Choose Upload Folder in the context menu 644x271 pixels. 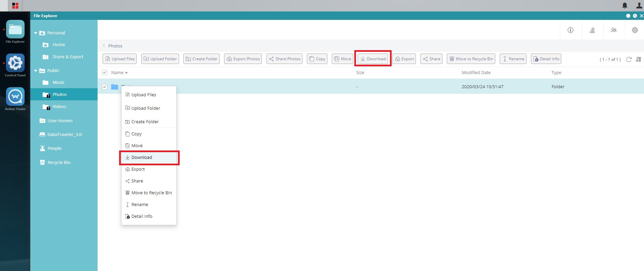pos(149,108)
